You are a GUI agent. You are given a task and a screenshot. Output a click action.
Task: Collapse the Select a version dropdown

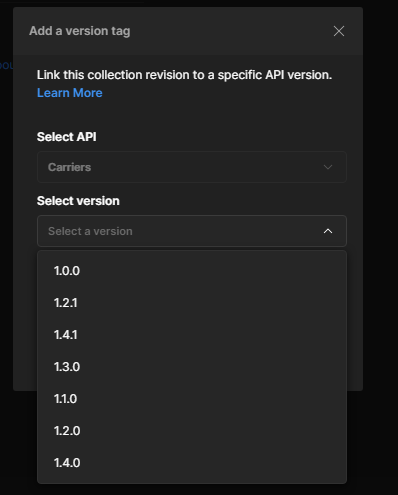[192, 231]
